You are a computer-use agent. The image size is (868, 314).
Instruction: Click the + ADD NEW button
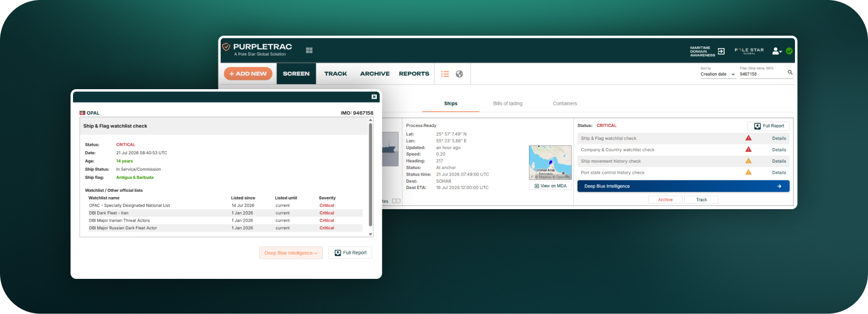(x=248, y=74)
